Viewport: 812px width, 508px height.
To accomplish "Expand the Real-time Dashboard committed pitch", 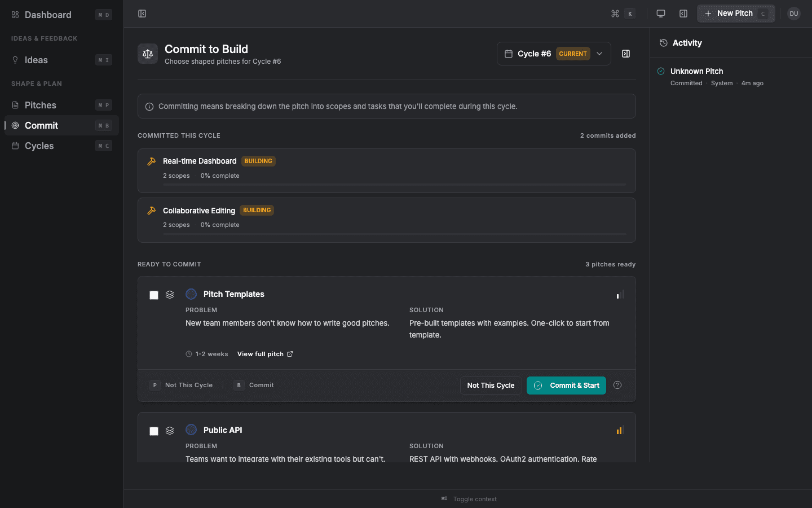I will [200, 161].
